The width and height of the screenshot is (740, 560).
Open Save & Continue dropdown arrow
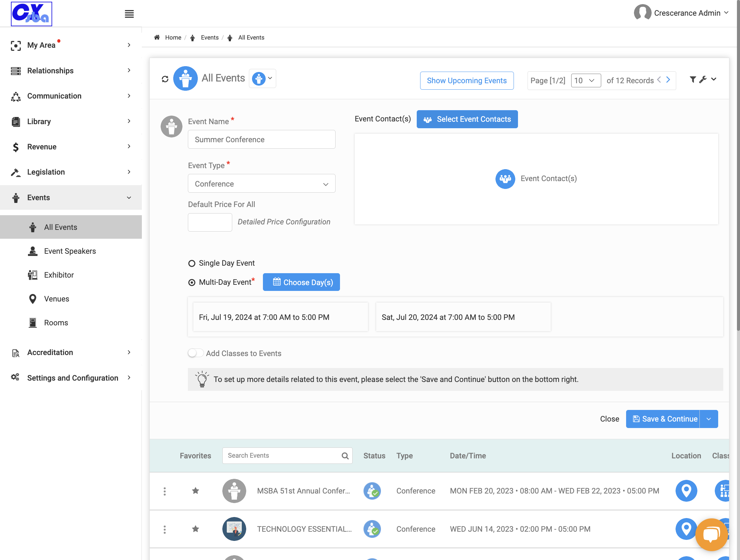point(709,419)
